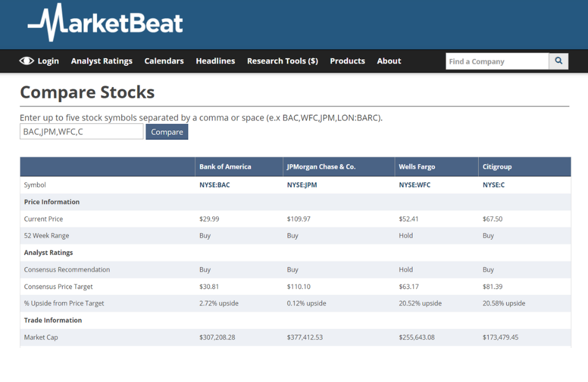Open Research Tools ($) menu
This screenshot has height=382, width=588.
pyautogui.click(x=282, y=61)
